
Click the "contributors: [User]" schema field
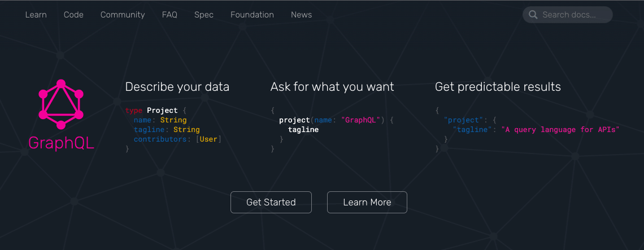177,139
